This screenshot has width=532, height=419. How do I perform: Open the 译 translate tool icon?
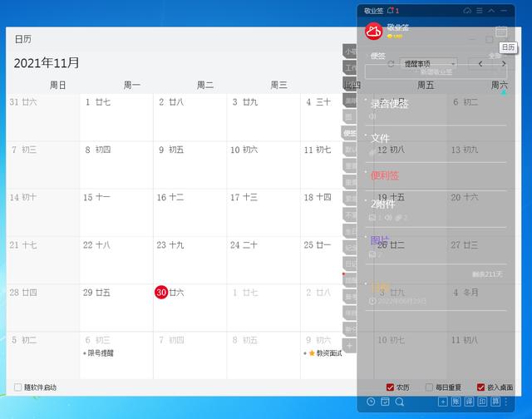pyautogui.click(x=469, y=402)
